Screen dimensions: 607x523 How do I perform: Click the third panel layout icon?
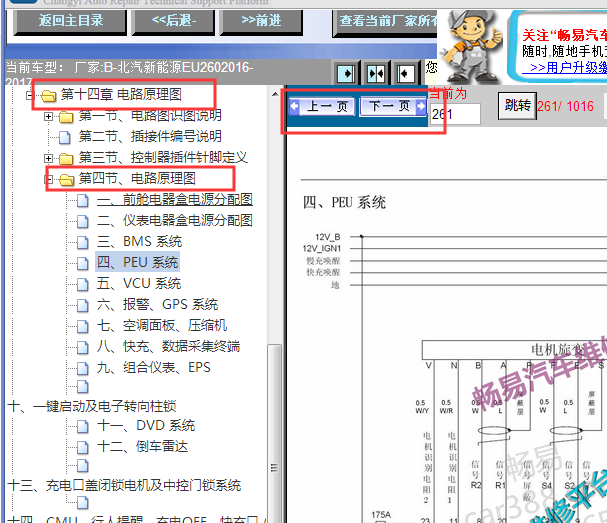tap(405, 74)
